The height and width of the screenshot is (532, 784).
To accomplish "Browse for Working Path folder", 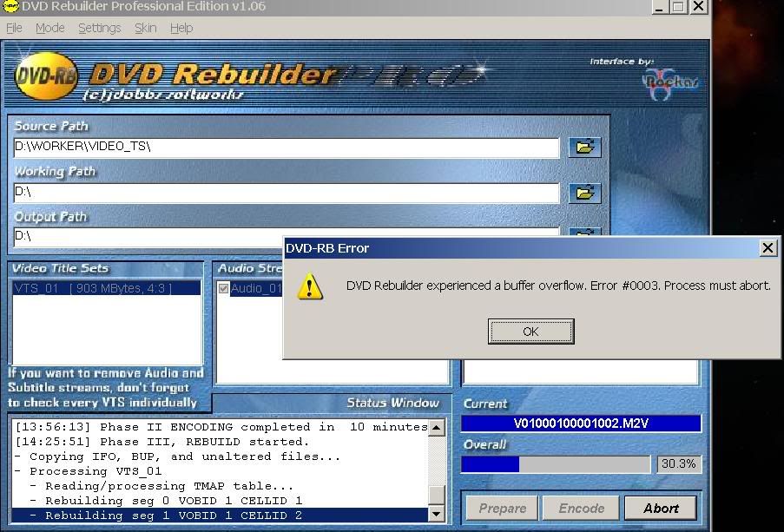I will 584,193.
